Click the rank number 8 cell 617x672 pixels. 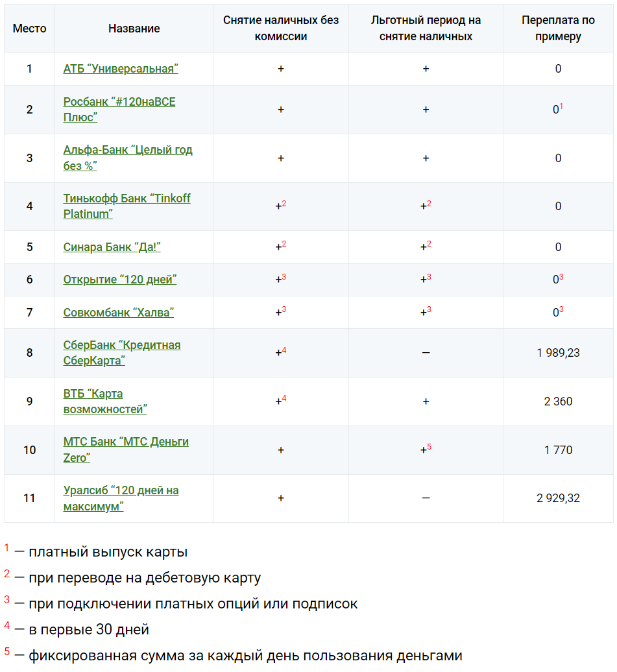30,353
